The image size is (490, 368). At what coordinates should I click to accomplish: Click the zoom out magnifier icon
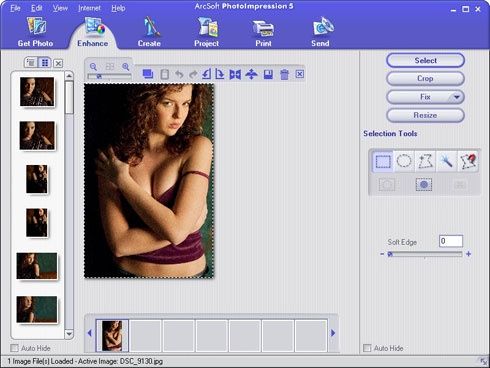93,67
